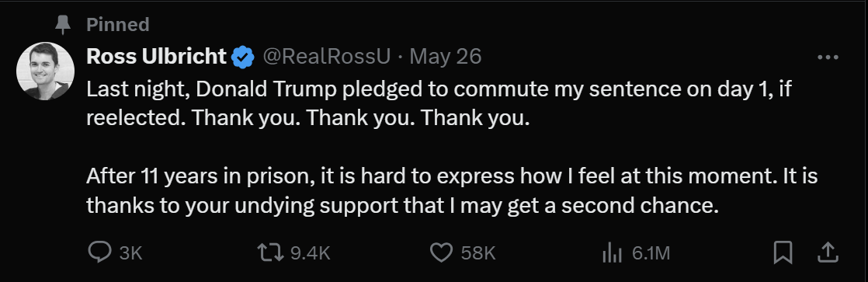
Task: Repost using the arrows icon
Action: pos(272,253)
